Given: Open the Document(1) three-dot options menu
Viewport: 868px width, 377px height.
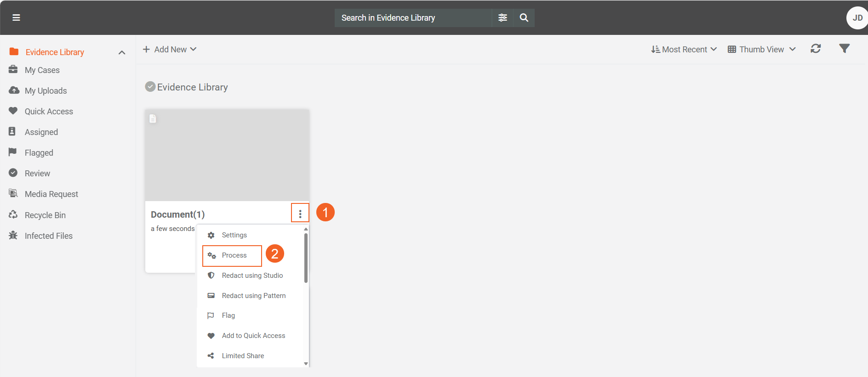Looking at the screenshot, I should 300,214.
